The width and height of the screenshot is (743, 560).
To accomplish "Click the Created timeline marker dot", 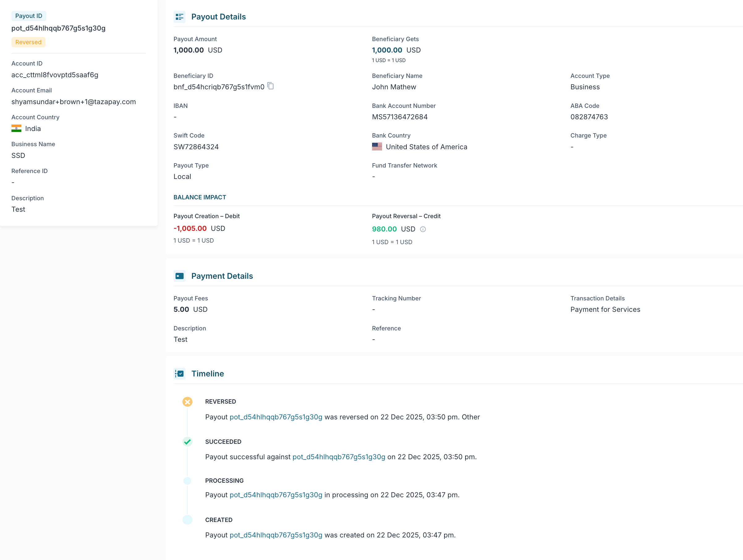I will tap(187, 520).
